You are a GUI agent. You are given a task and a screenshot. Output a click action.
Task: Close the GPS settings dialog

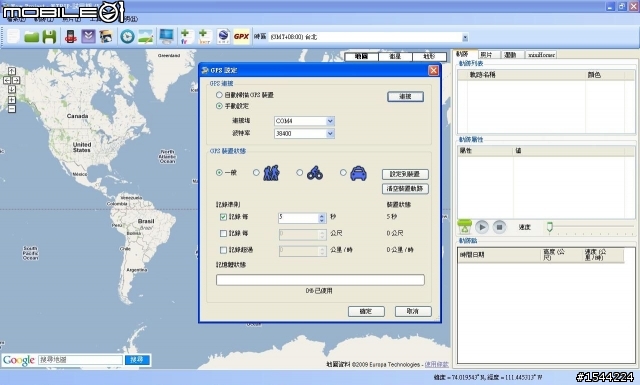click(x=433, y=71)
